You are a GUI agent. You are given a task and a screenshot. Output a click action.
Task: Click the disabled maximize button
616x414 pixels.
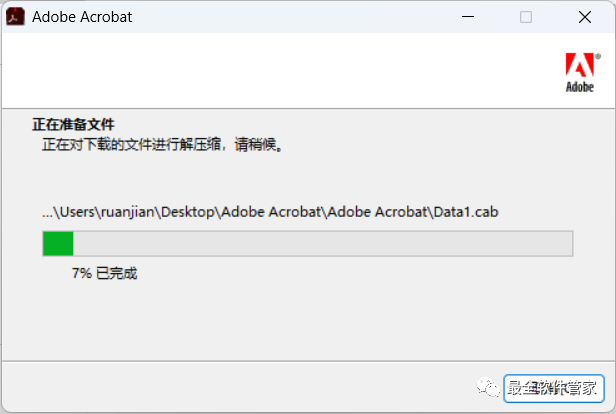tap(526, 17)
